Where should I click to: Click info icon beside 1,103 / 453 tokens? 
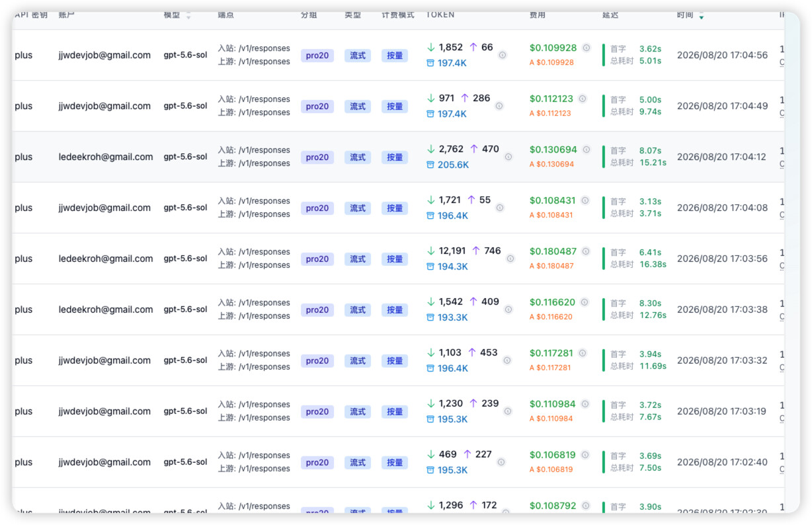[x=507, y=360]
